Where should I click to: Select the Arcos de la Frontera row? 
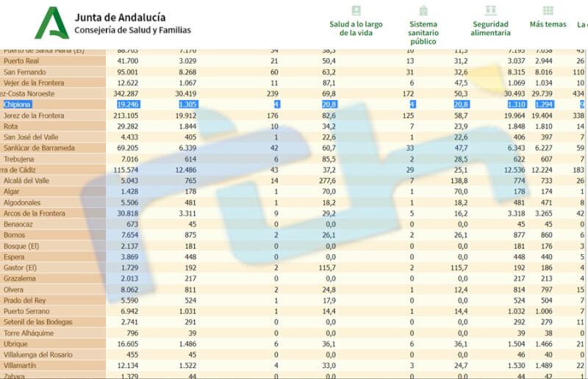(x=34, y=213)
